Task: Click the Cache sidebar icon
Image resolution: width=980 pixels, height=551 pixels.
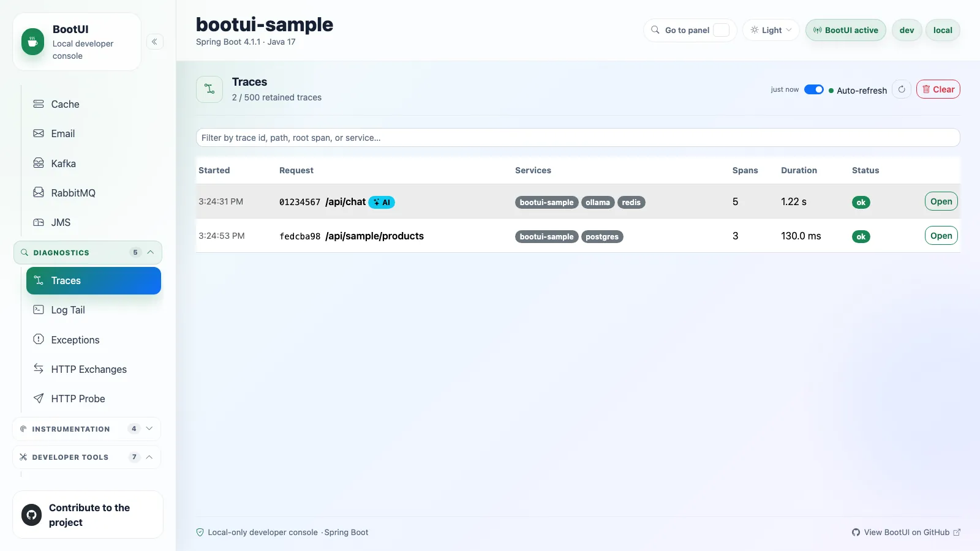Action: (39, 104)
